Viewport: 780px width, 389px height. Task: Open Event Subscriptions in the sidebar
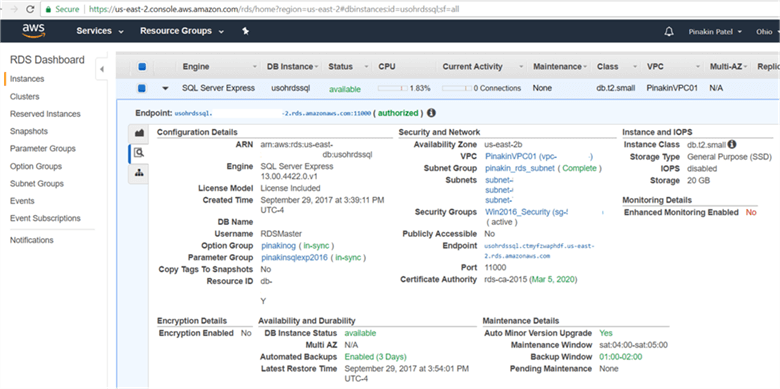pos(45,218)
